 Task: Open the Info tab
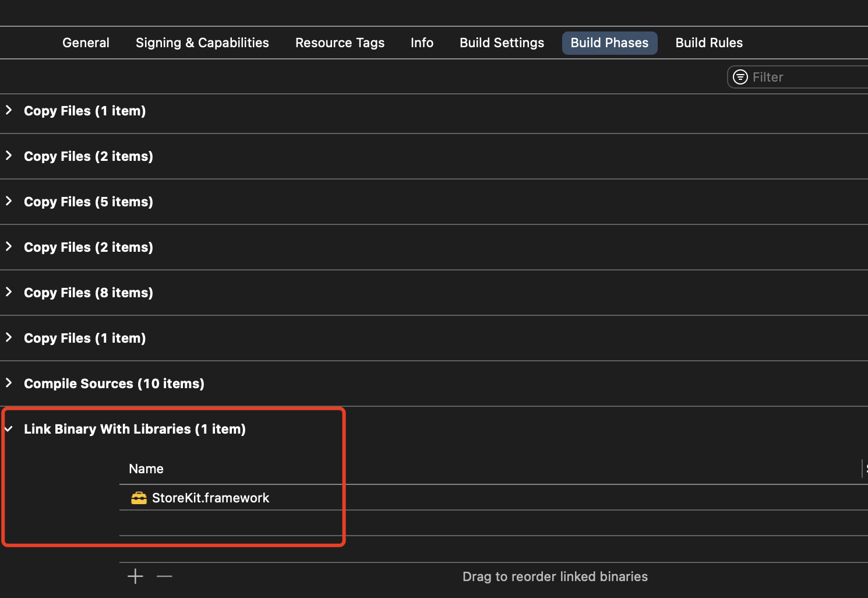[422, 43]
